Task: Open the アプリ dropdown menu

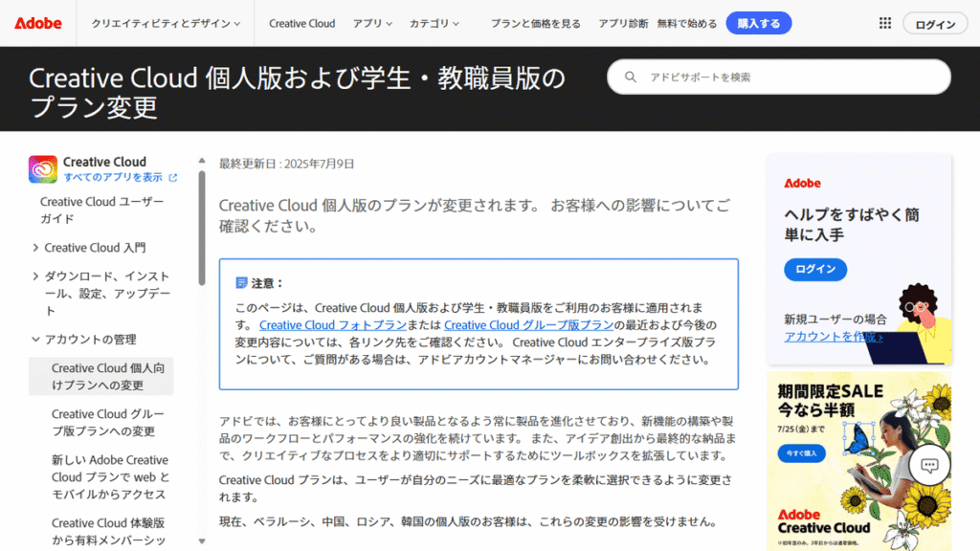Action: [x=372, y=23]
